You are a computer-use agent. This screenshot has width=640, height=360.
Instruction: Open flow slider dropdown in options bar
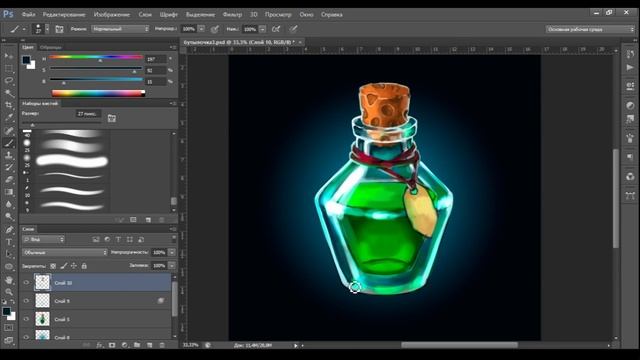[x=262, y=29]
